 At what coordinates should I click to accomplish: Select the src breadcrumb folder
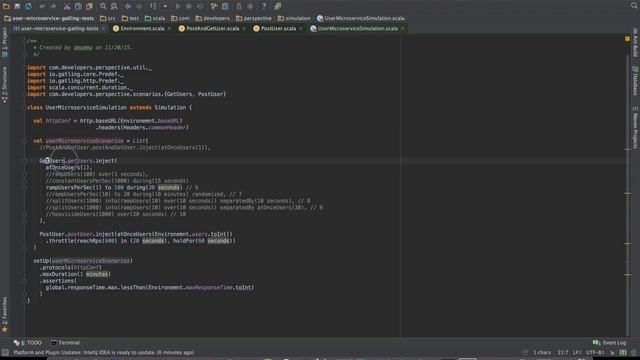(x=108, y=18)
